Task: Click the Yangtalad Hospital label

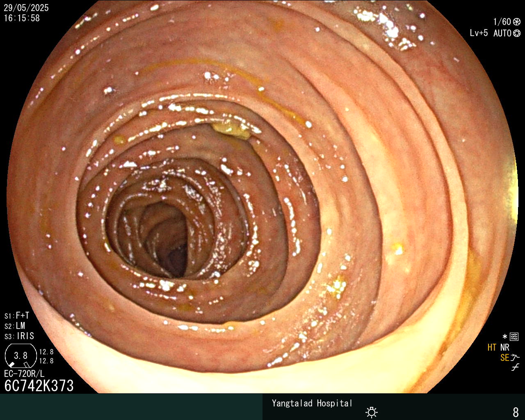Action: click(312, 403)
